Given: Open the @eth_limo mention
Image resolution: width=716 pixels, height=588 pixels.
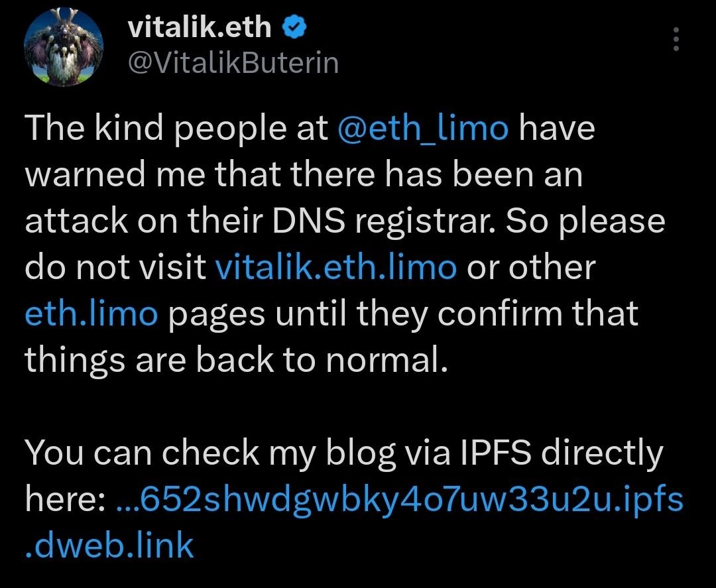Looking at the screenshot, I should (x=424, y=127).
